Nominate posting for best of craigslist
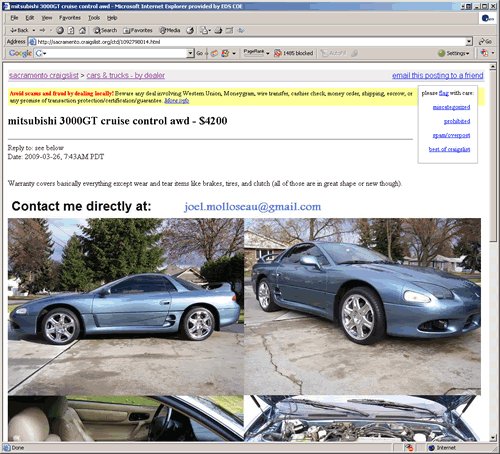 [449, 149]
